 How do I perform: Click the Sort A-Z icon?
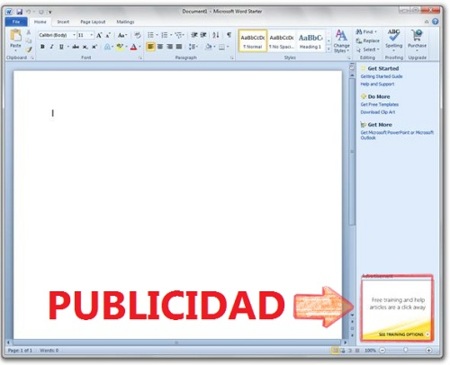[x=216, y=35]
